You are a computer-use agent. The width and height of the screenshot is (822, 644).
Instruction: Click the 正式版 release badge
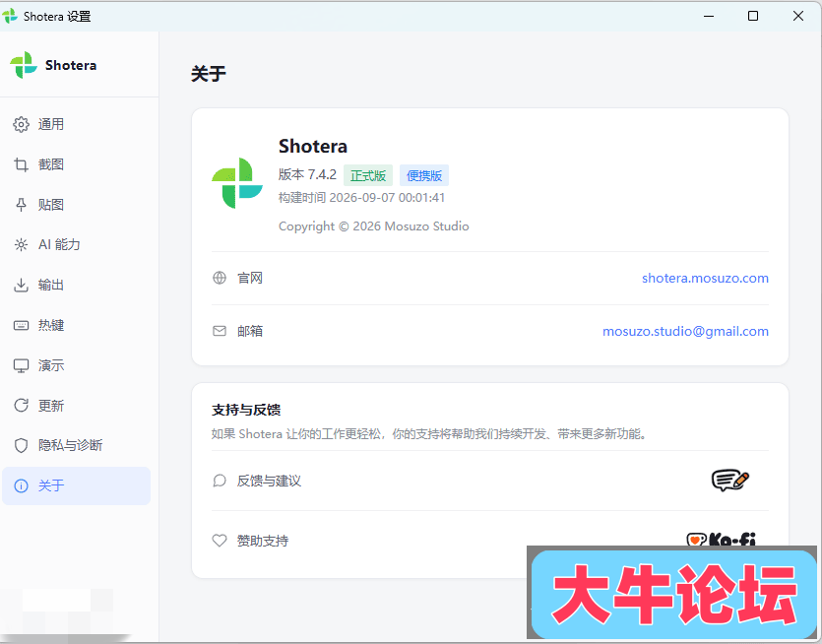pyautogui.click(x=368, y=175)
